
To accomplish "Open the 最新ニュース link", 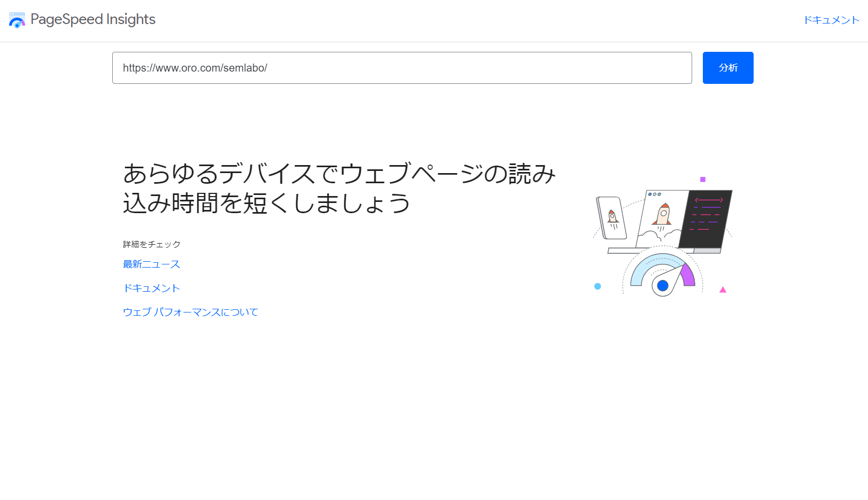I will pyautogui.click(x=151, y=264).
